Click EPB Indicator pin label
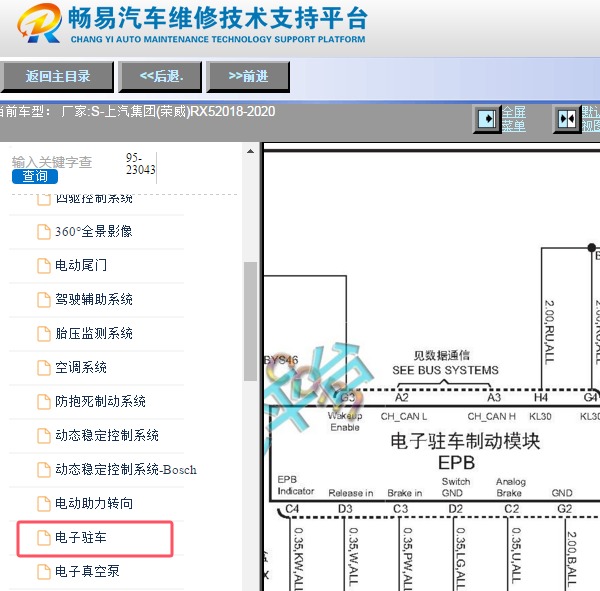Viewport: 600px width, 591px height. coord(296,485)
